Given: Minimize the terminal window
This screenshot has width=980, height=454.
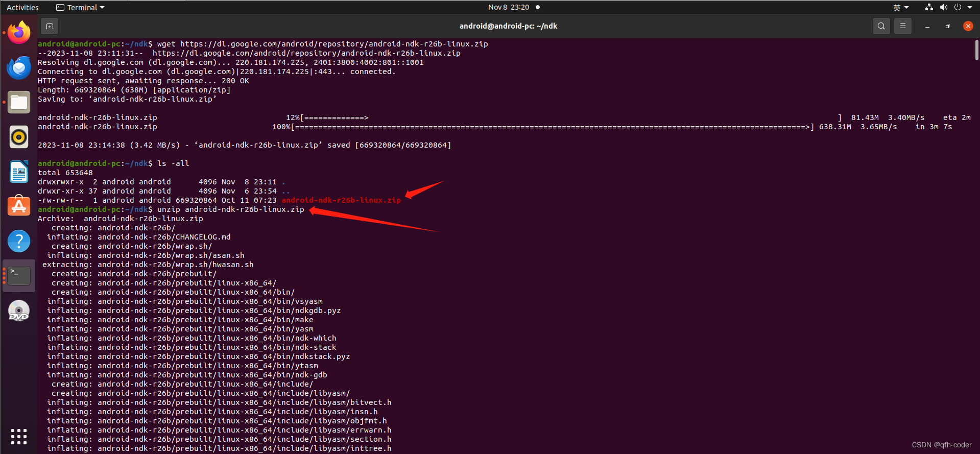Looking at the screenshot, I should click(x=927, y=26).
